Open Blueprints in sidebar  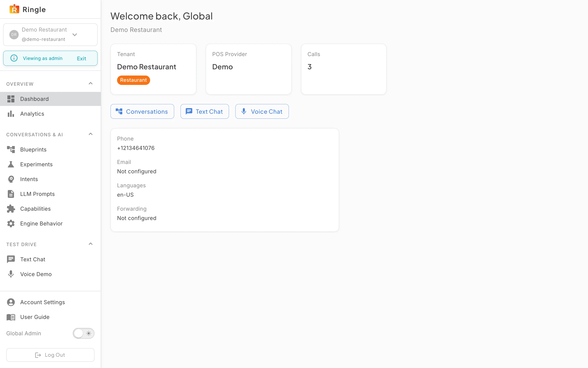coord(50,150)
